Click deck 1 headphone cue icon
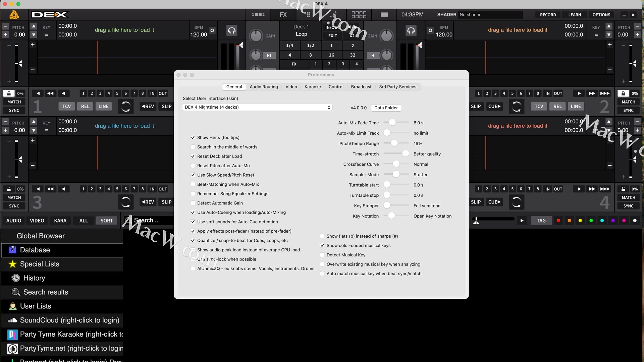This screenshot has width=644, height=362. coord(231,31)
